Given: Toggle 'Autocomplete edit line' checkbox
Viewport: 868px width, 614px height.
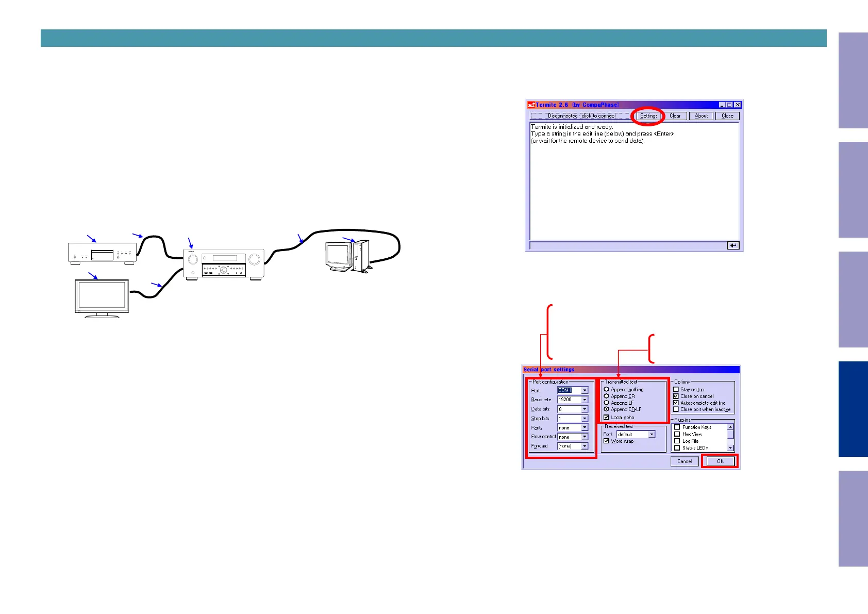Looking at the screenshot, I should [676, 403].
